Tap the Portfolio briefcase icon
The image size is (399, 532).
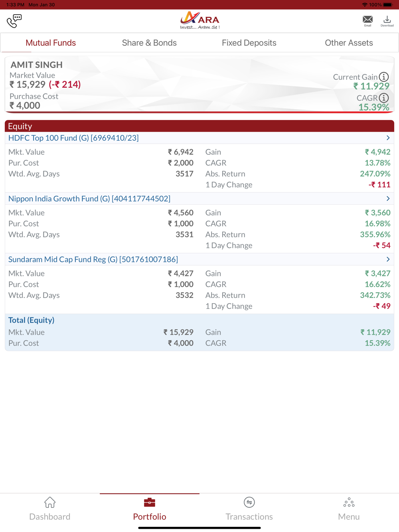[x=150, y=502]
